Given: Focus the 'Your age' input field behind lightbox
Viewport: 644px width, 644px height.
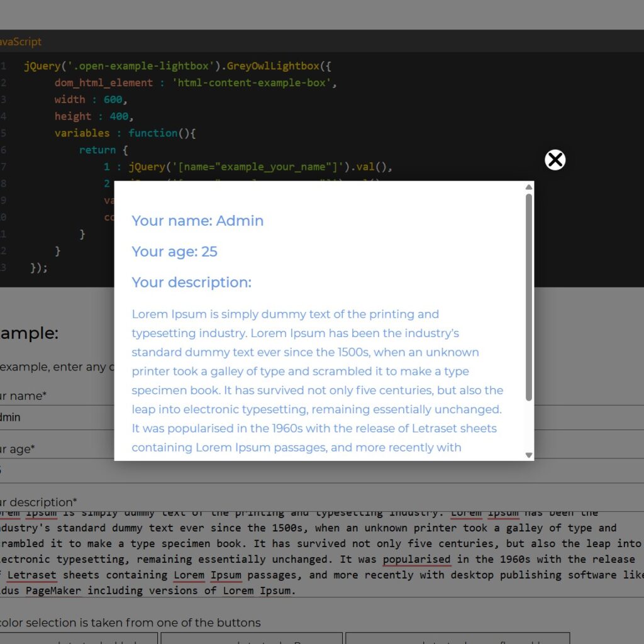Looking at the screenshot, I should pos(322,470).
